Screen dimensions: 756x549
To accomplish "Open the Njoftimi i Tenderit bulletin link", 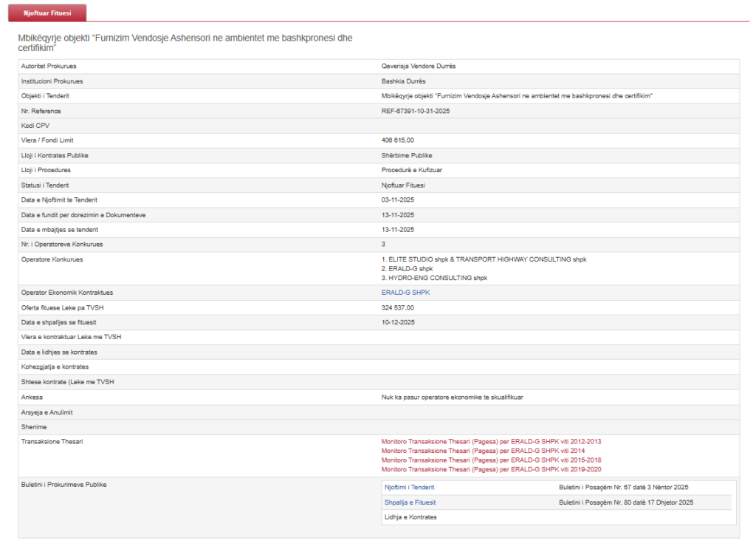I will (409, 488).
